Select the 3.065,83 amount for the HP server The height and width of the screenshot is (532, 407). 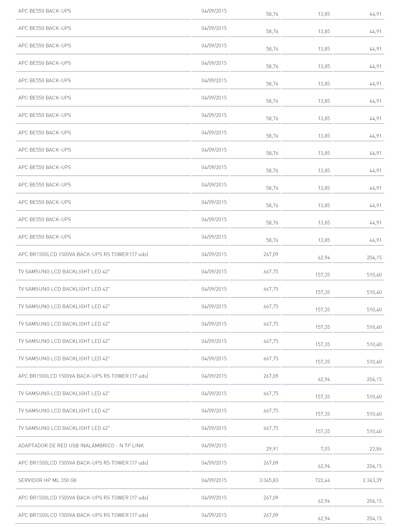[x=269, y=480]
